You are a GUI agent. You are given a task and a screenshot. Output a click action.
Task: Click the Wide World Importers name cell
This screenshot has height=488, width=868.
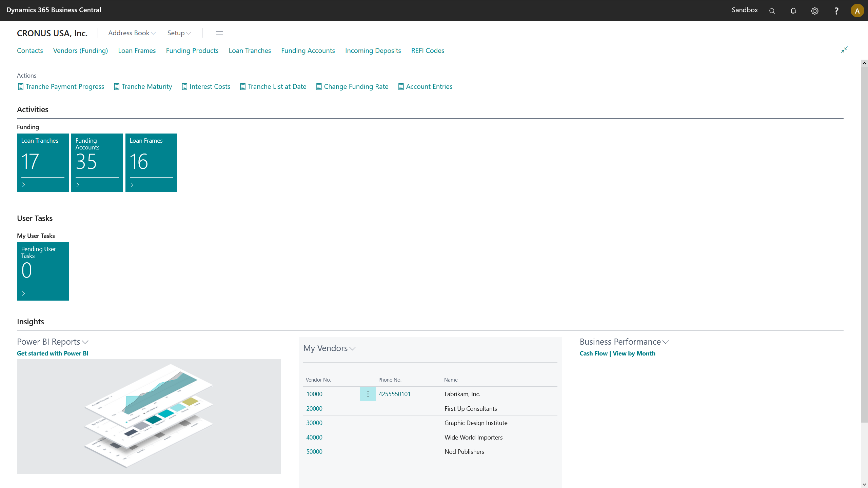point(474,438)
